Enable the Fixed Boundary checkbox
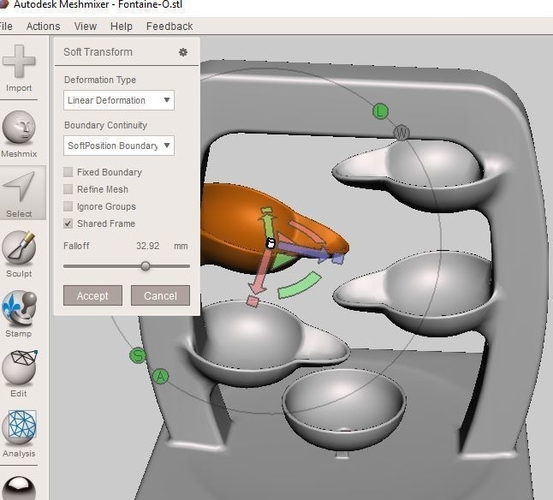The image size is (553, 500). point(68,172)
